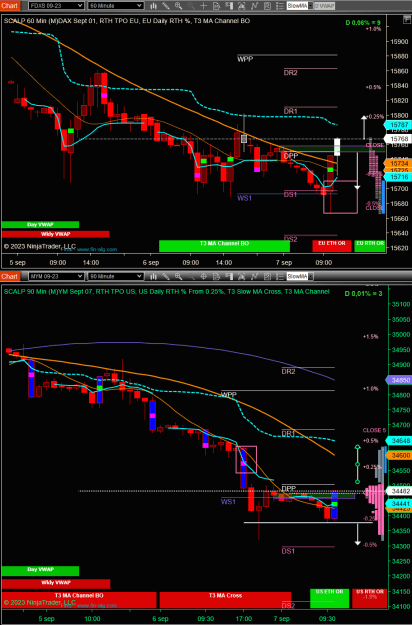
Task: Click 'D 0,06% = 9' readout on DAX chart
Action: click(363, 23)
